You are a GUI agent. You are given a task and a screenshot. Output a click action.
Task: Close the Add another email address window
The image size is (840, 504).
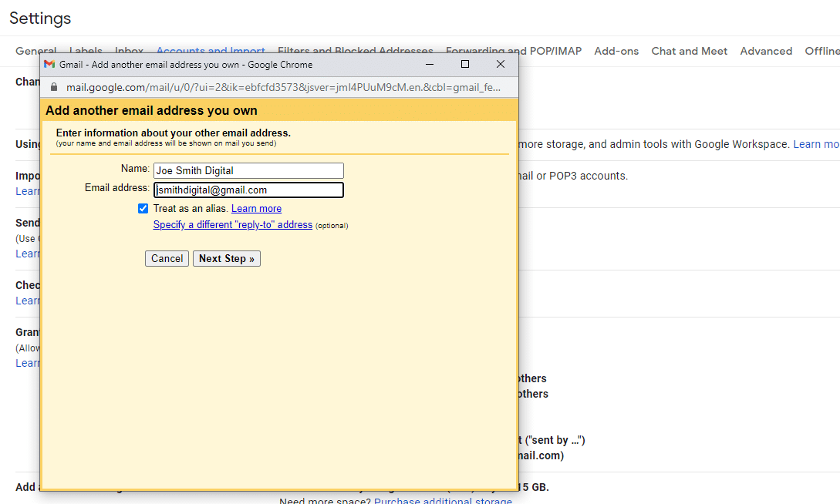pyautogui.click(x=500, y=65)
